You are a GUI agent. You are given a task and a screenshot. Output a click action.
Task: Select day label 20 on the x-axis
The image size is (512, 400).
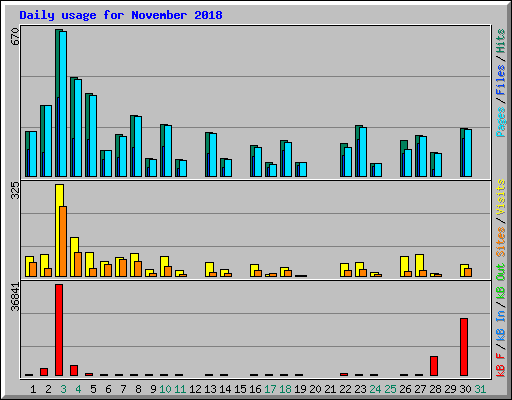pyautogui.click(x=315, y=389)
